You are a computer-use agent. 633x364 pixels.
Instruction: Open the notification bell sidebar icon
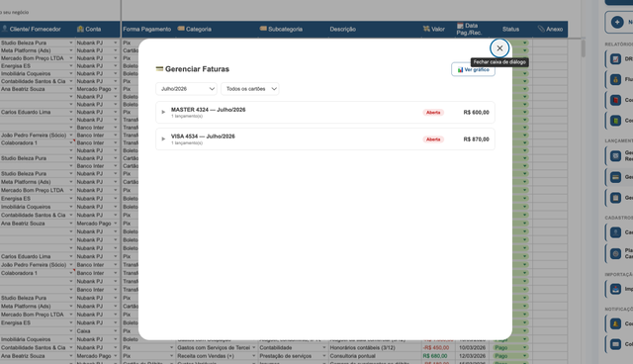point(615,323)
